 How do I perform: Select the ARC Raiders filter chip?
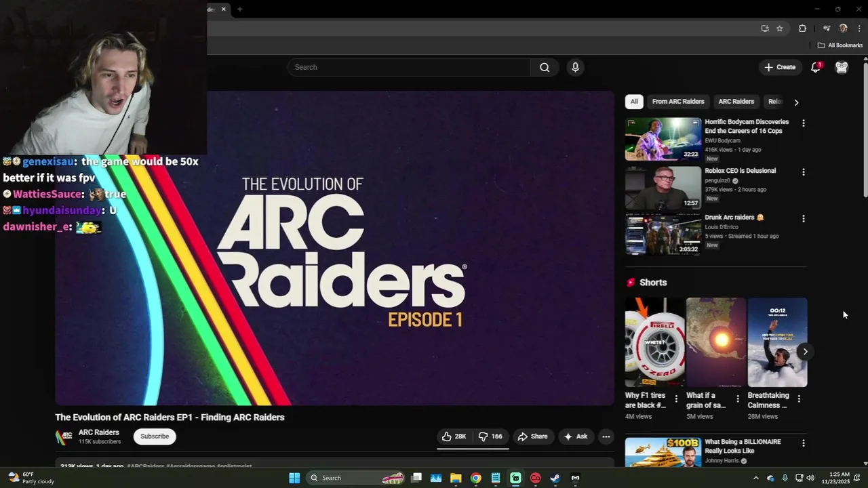[x=736, y=102]
